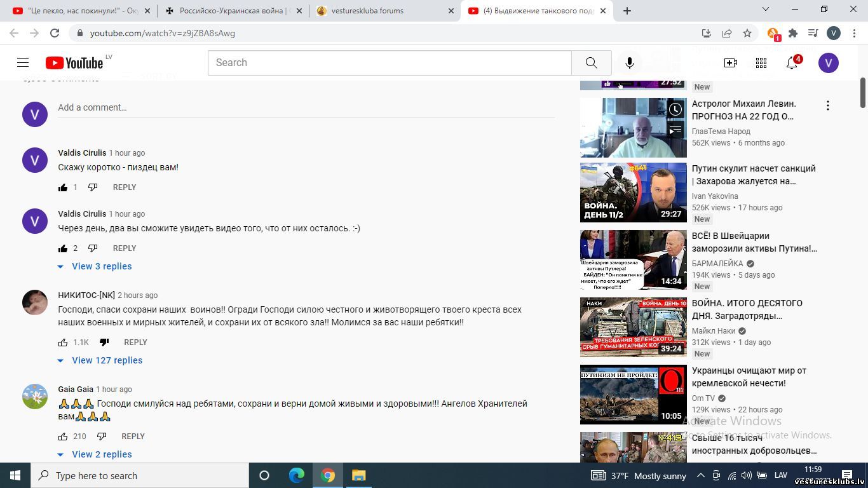Open the Chrome tab search dropdown
Screen dimensions: 868x488
point(766,10)
